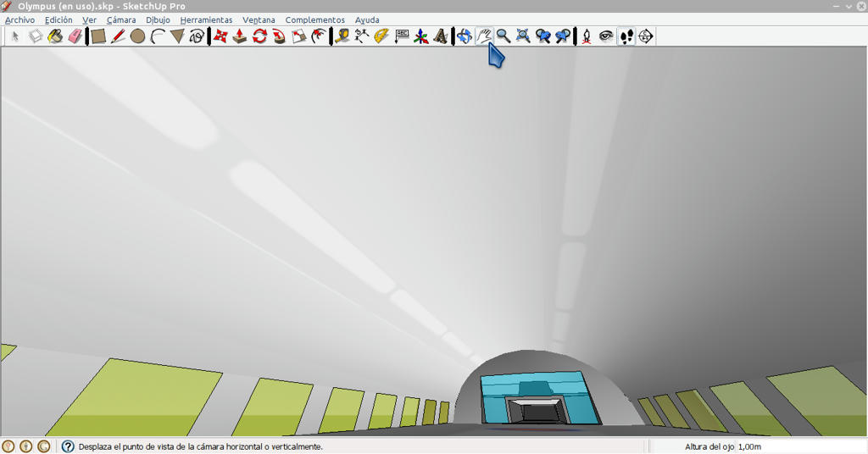
Task: Activate the Look Around eye tool
Action: pos(606,36)
